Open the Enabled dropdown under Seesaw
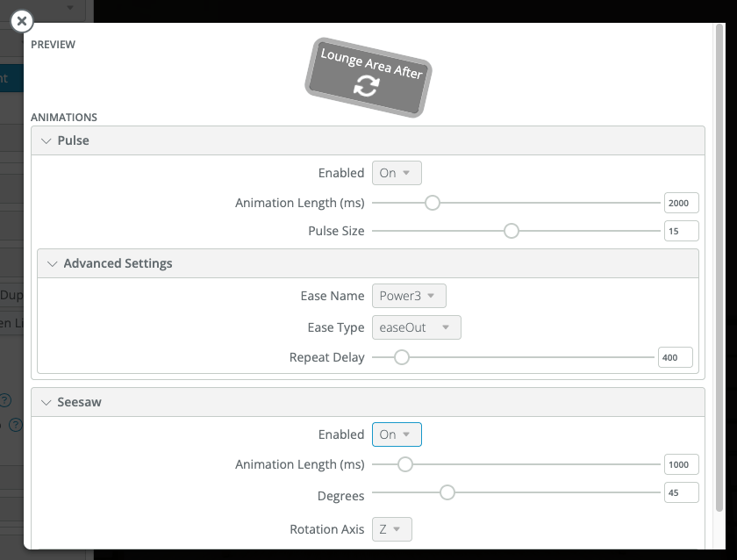The height and width of the screenshot is (560, 737). click(397, 434)
